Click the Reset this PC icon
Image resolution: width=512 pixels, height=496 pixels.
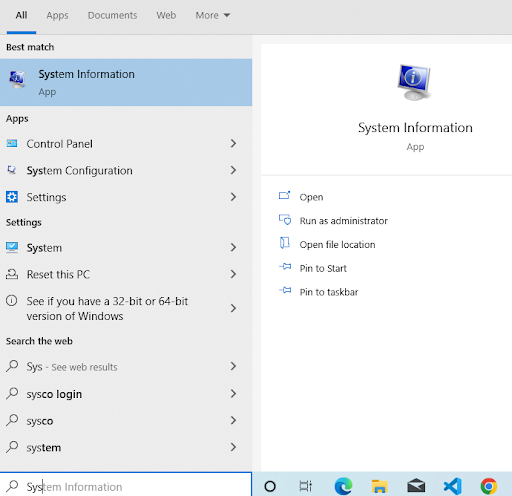pos(12,274)
